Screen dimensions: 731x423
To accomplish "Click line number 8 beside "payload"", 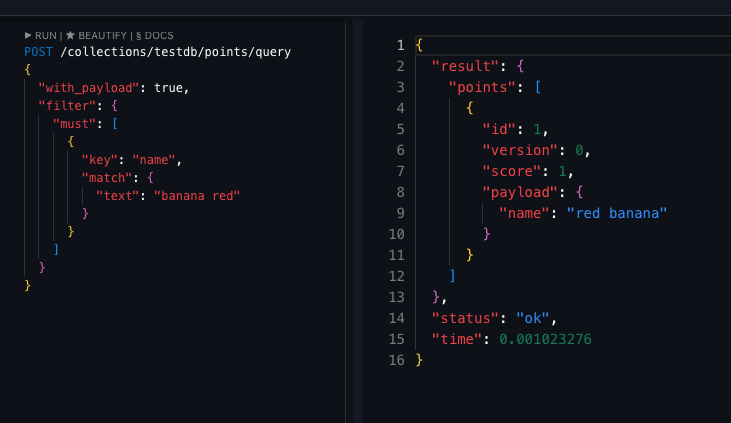I will 400,192.
